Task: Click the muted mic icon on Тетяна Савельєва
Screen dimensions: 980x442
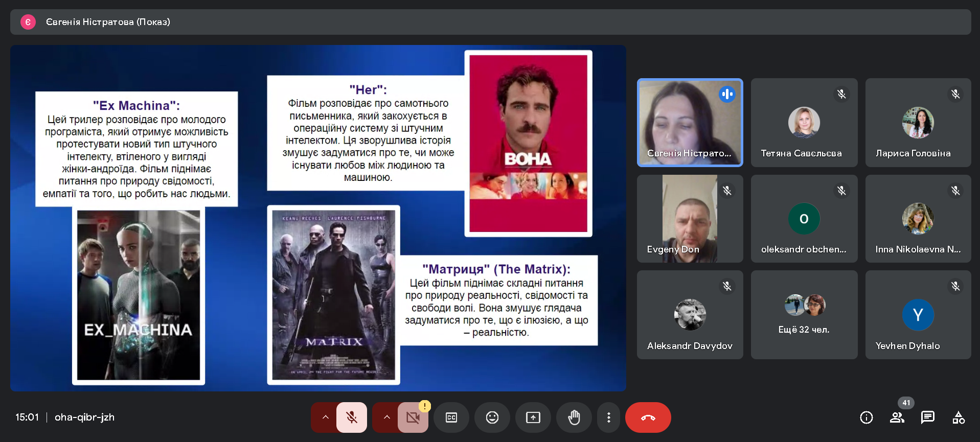Action: click(x=841, y=94)
